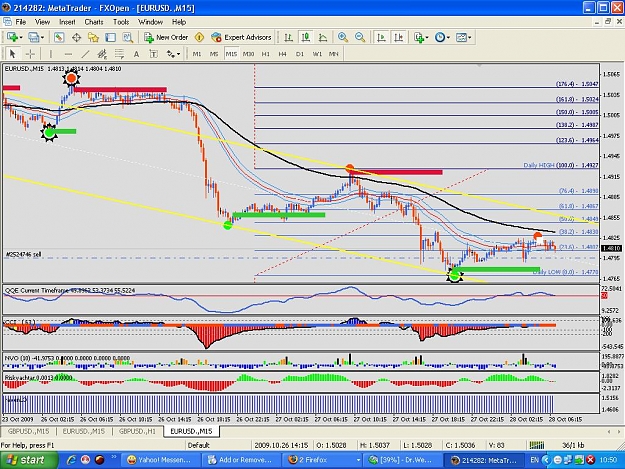Switch to the GBPUSD.,M15 chart tab
The image size is (625, 469).
[x=28, y=431]
